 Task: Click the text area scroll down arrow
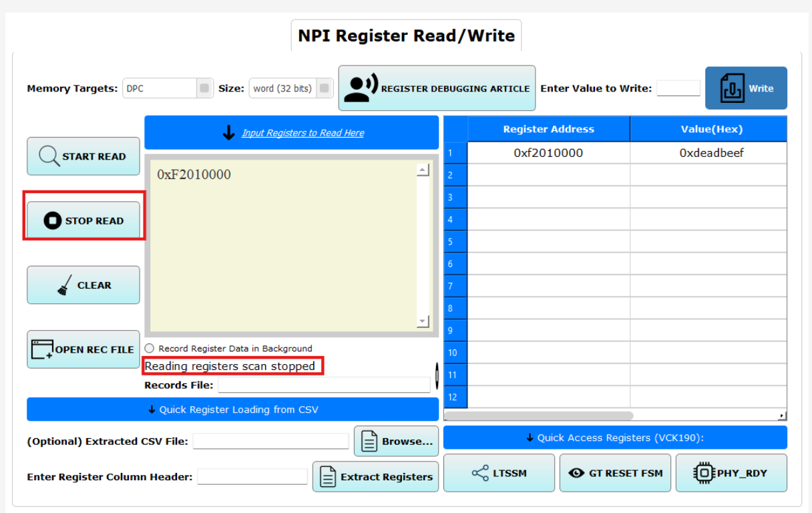pyautogui.click(x=423, y=321)
